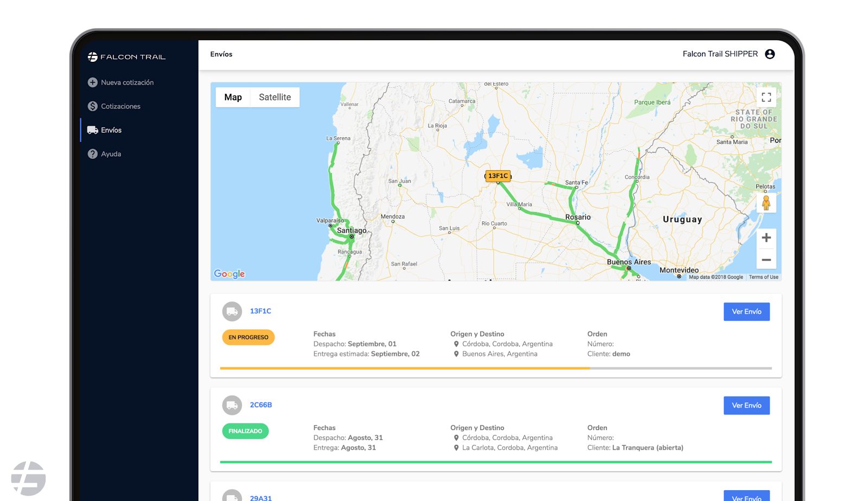This screenshot has height=501, width=868.
Task: Click the plus icon beside Nueva cotización
Action: (x=93, y=82)
